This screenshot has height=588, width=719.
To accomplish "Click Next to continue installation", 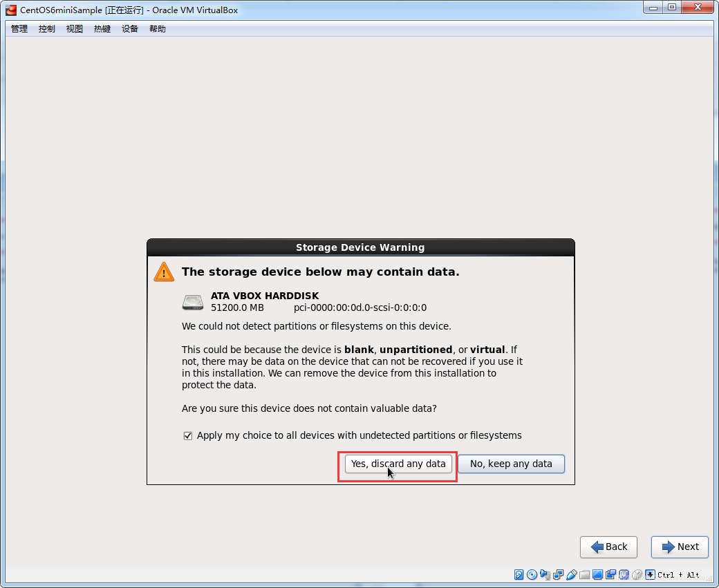I will (680, 547).
